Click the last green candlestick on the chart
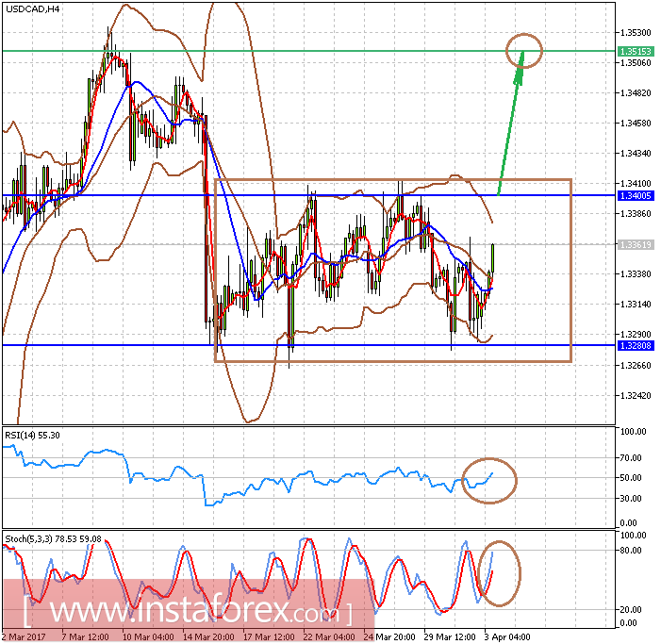Image resolution: width=661 pixels, height=644 pixels. pos(493,258)
